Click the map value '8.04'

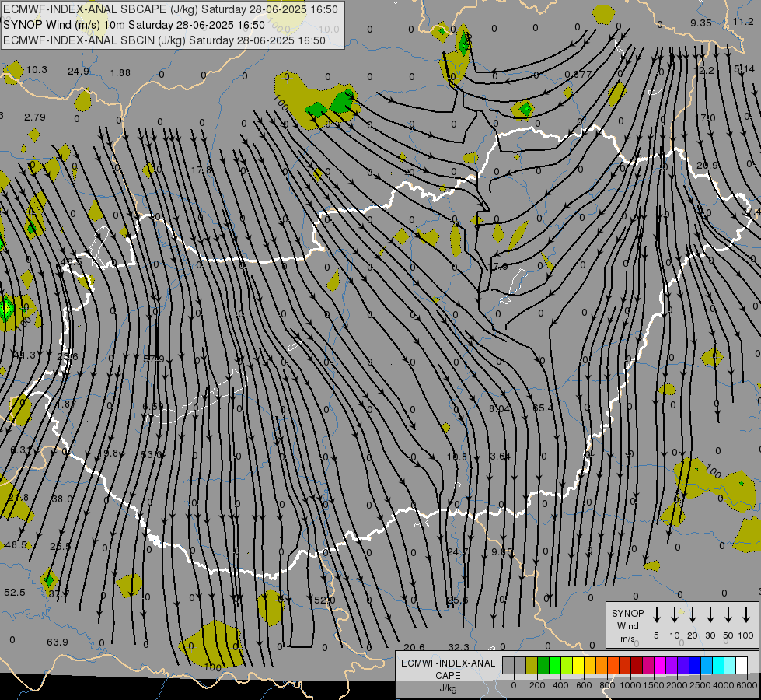(499, 409)
